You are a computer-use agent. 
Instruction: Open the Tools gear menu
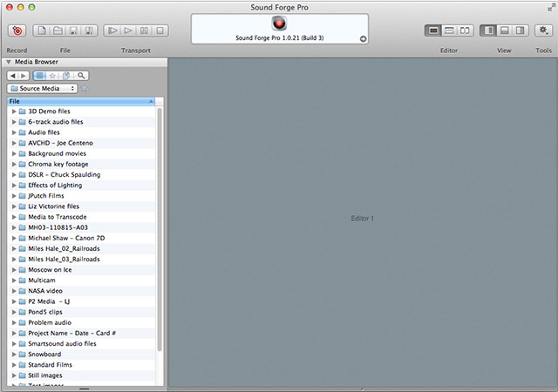click(543, 30)
